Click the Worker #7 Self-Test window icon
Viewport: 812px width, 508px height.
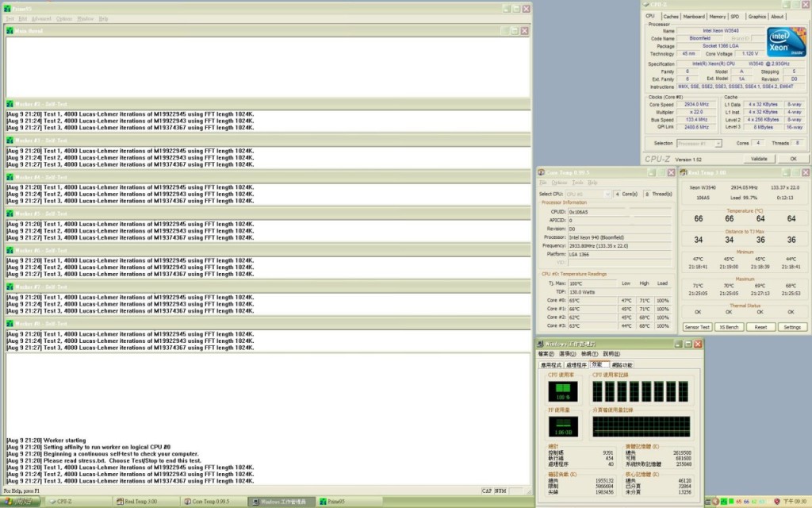pos(10,287)
